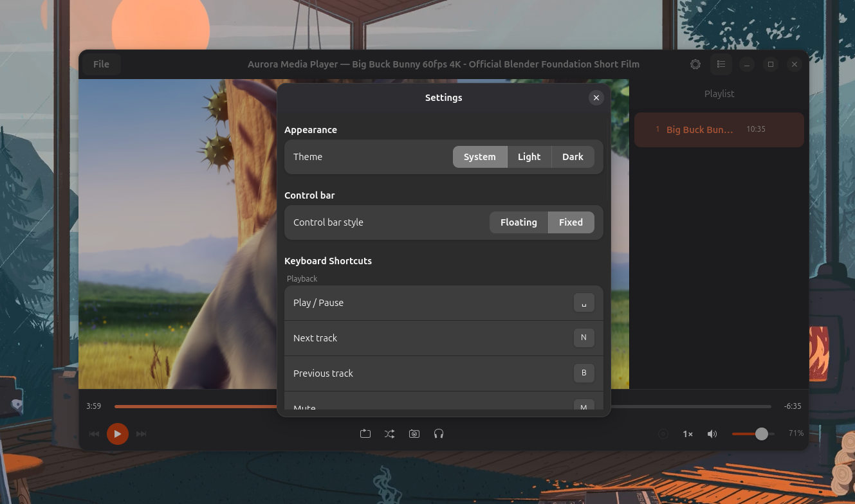This screenshot has height=504, width=855.
Task: Go to the previous track
Action: (94, 433)
